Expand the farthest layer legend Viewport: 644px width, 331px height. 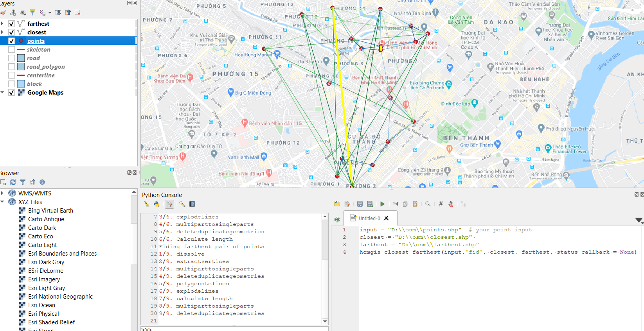[2, 24]
